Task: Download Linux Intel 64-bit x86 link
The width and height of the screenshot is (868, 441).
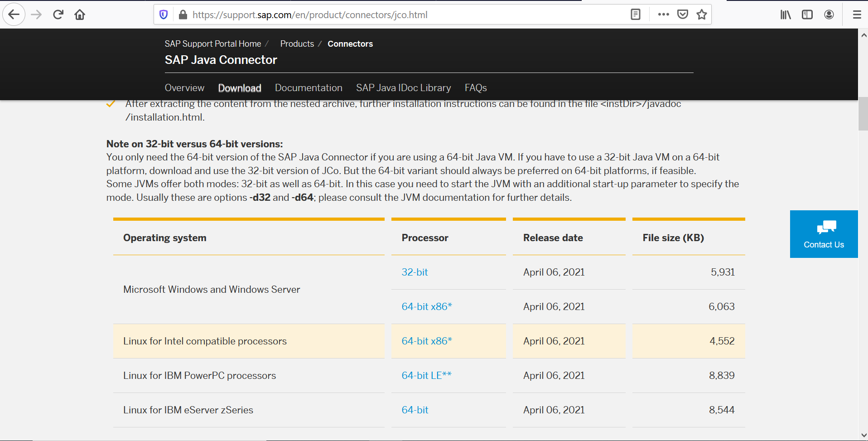Action: coord(427,341)
